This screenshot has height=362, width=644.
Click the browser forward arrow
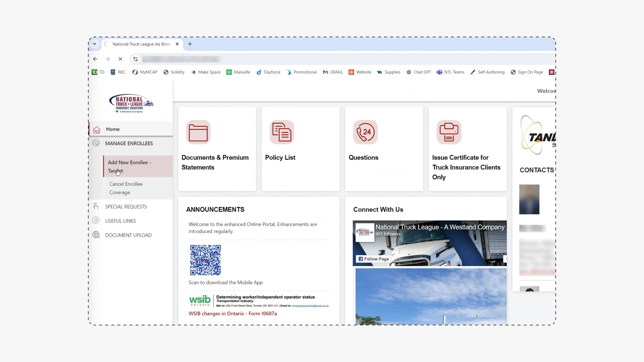108,59
